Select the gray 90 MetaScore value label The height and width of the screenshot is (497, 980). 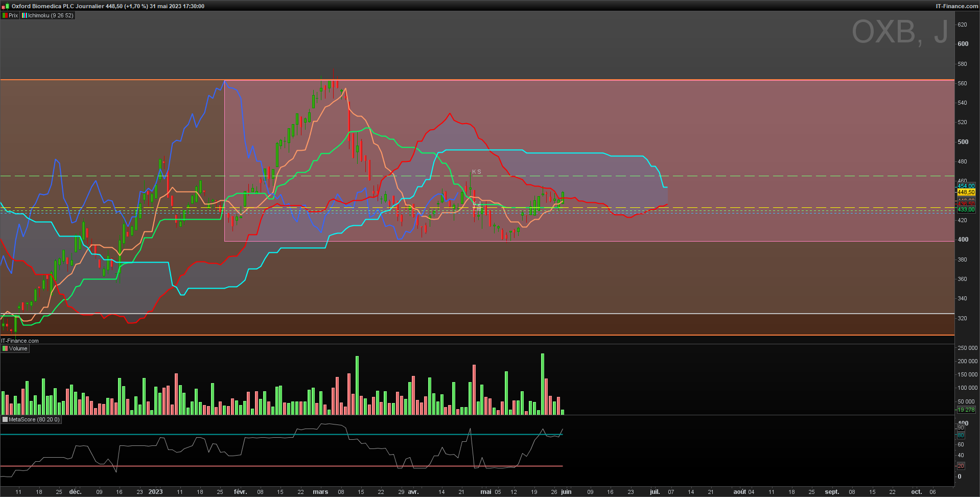point(961,428)
